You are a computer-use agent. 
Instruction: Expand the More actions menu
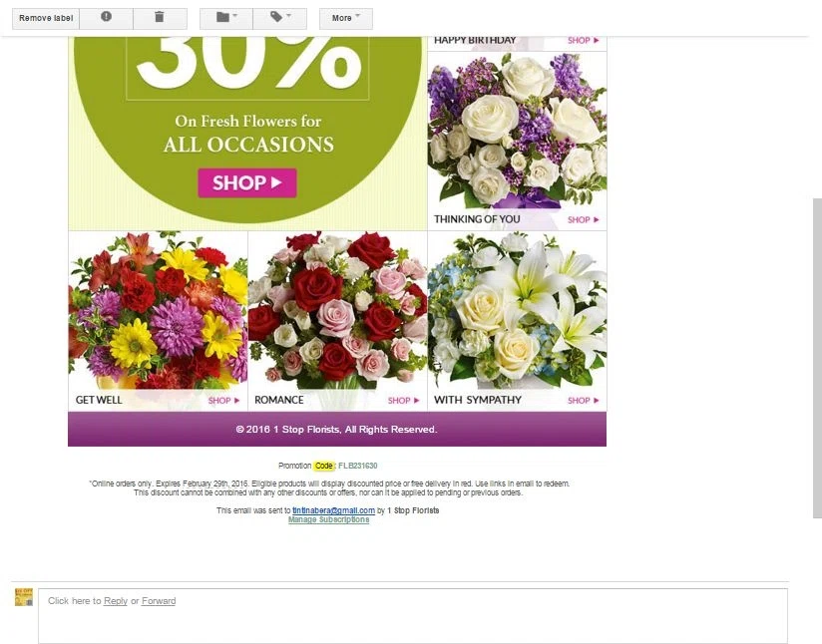[346, 18]
